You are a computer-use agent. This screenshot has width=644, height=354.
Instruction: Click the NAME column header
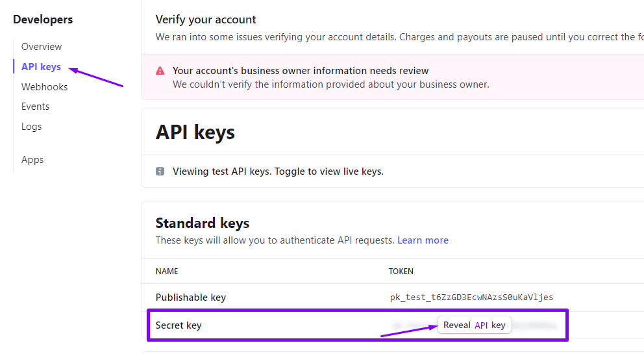(167, 272)
